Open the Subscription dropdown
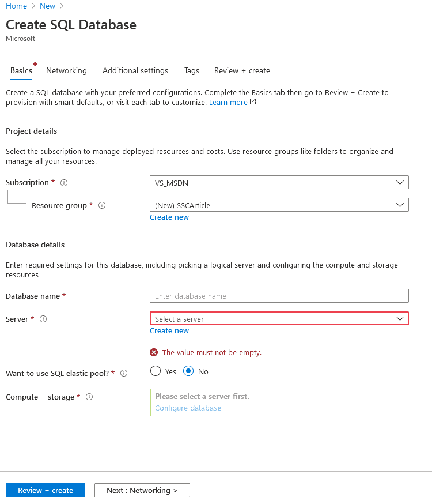The height and width of the screenshot is (504, 432). coord(279,183)
